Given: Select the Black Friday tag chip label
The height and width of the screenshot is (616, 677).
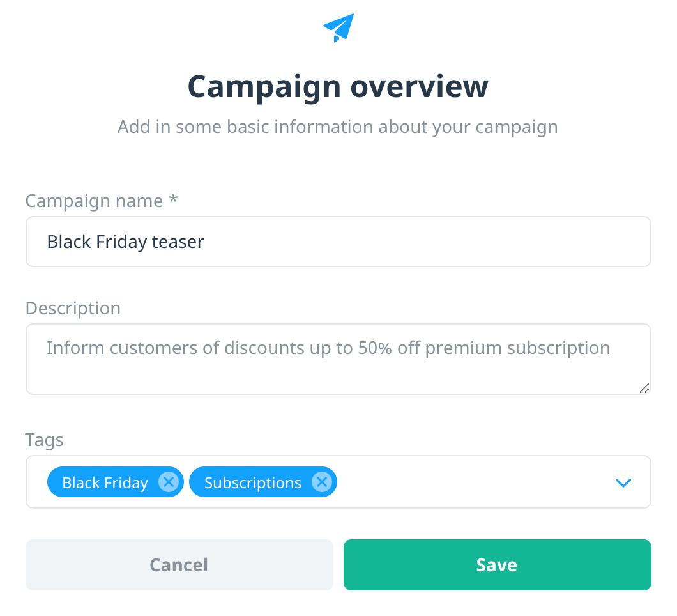Looking at the screenshot, I should pos(105,482).
